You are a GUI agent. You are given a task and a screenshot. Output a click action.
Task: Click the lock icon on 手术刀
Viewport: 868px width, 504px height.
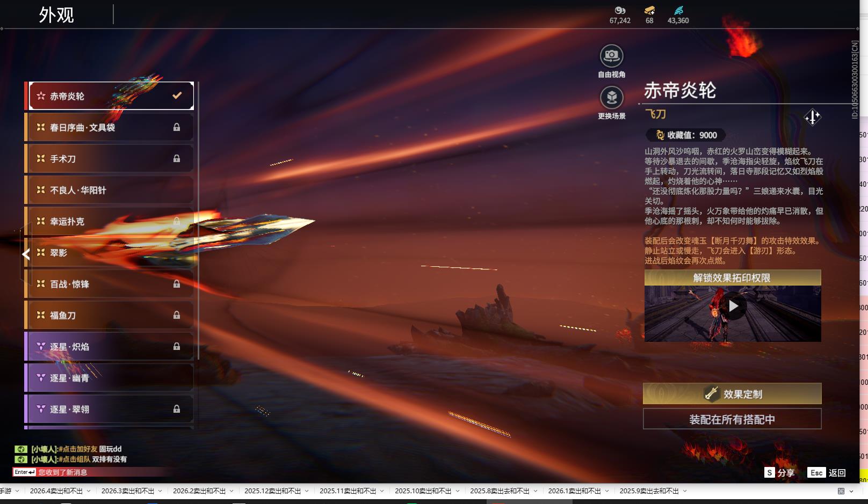177,158
